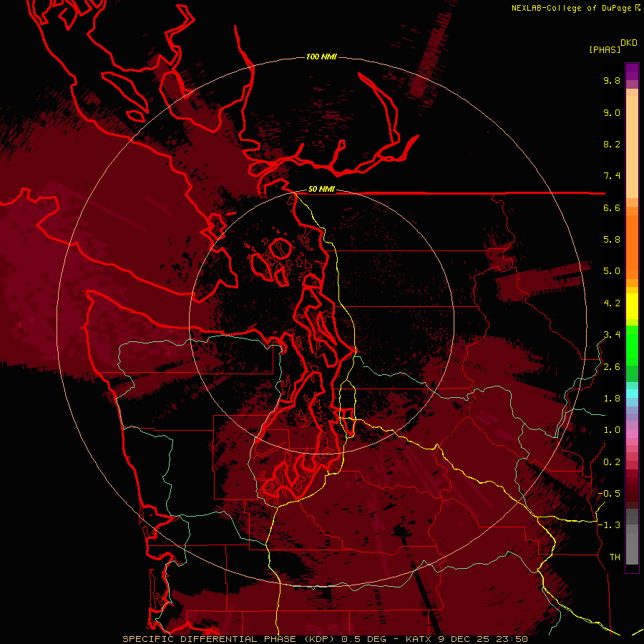The height and width of the screenshot is (644, 644).
Task: Click the orange segment of the color bar
Action: [x=632, y=246]
